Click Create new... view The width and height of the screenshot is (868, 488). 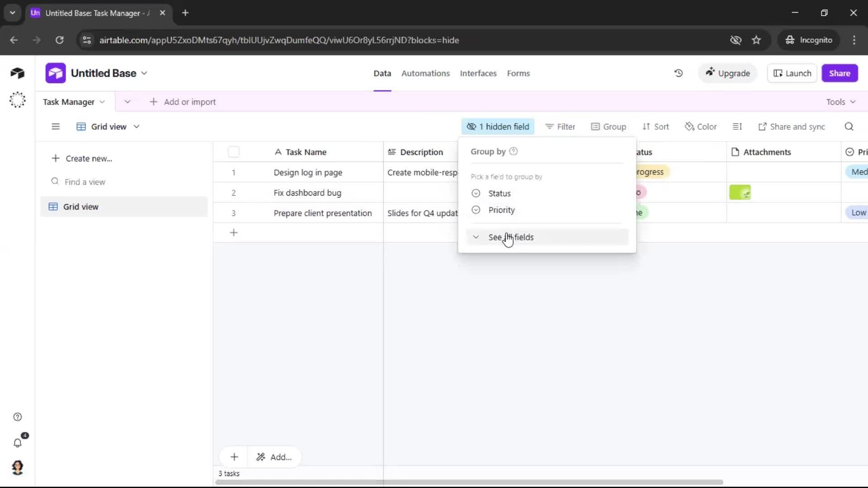[x=82, y=159]
